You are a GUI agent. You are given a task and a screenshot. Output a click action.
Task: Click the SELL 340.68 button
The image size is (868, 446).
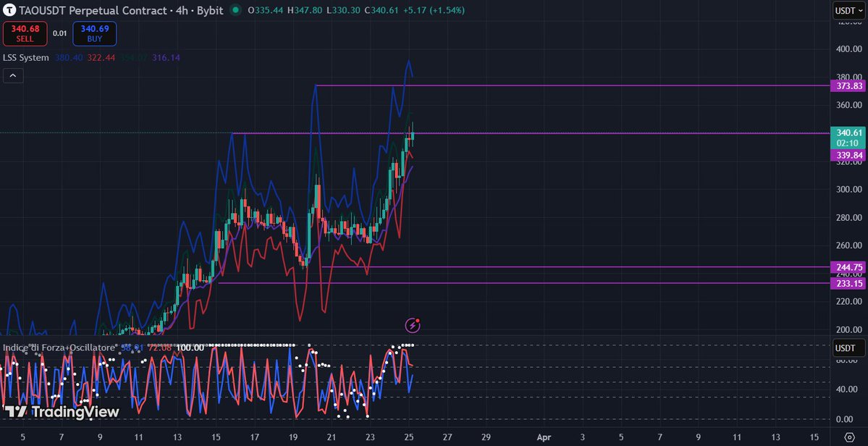pyautogui.click(x=25, y=33)
